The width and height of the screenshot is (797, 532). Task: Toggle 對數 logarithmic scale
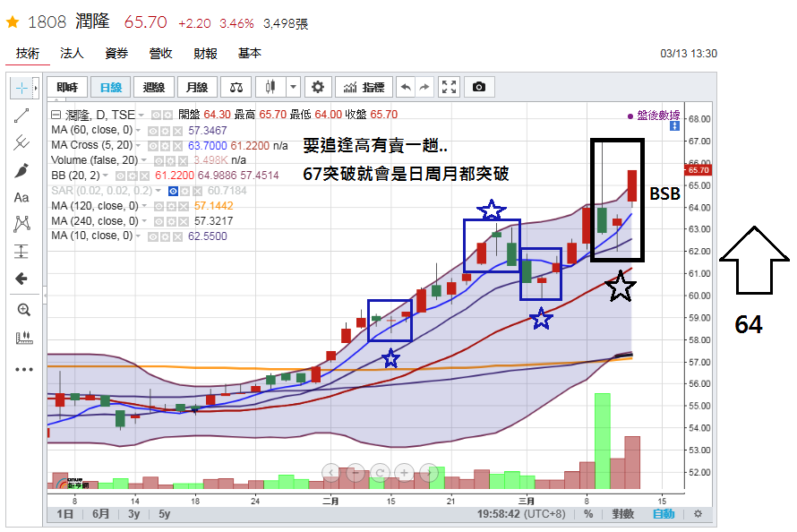pyautogui.click(x=623, y=514)
